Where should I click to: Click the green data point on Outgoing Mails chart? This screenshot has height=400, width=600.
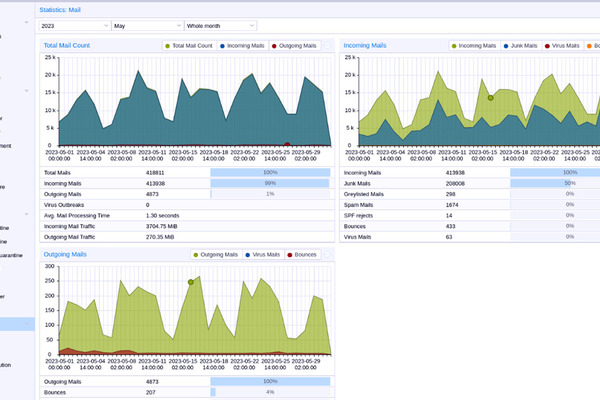point(191,282)
